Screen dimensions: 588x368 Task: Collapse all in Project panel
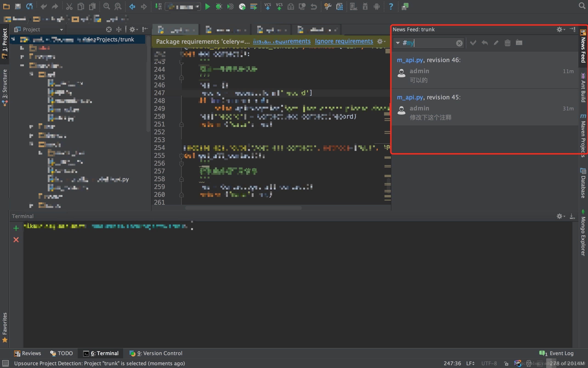(119, 29)
